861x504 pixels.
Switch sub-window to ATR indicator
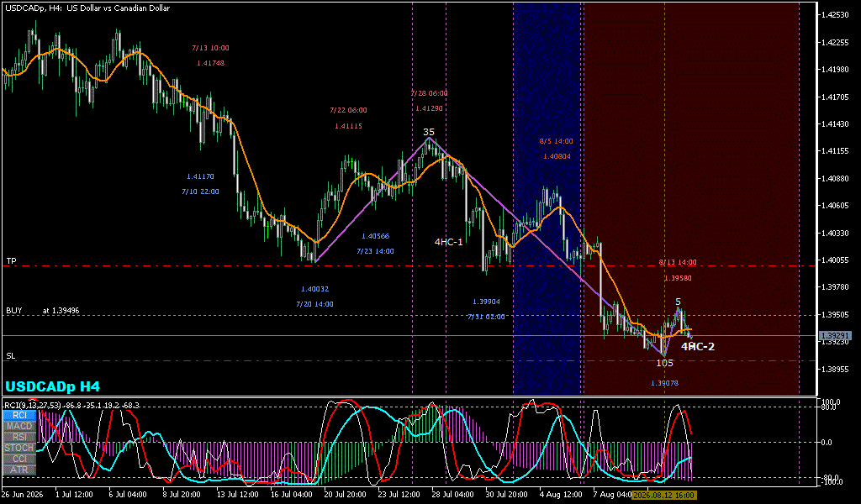pyautogui.click(x=19, y=470)
